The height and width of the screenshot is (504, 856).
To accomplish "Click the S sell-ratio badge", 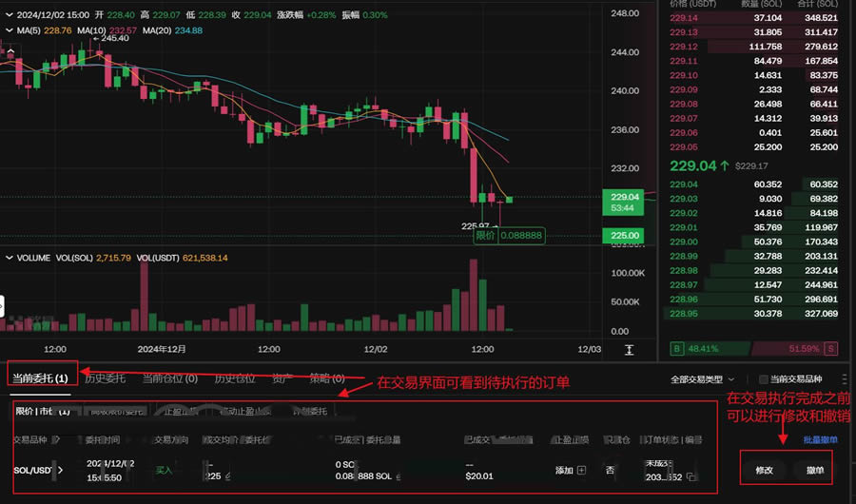I will coord(832,349).
